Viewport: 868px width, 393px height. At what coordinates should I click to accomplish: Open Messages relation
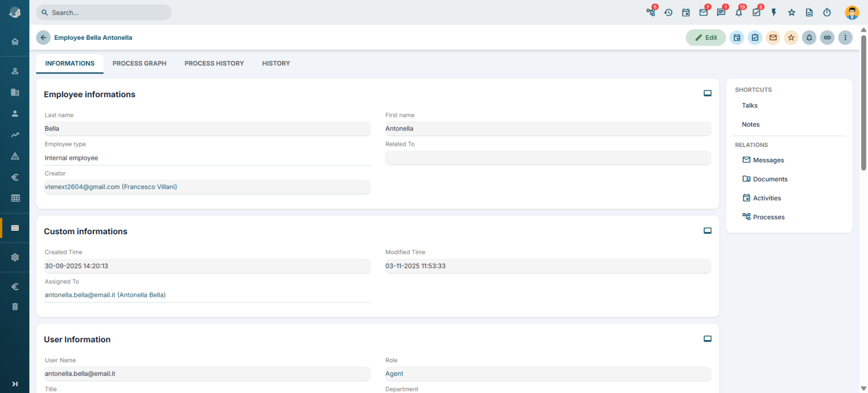pyautogui.click(x=763, y=160)
